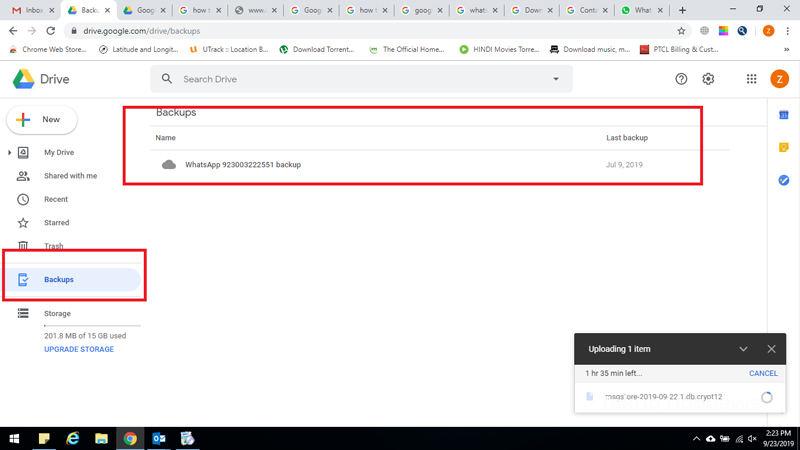Bookmark this page with the star icon
This screenshot has height=450, width=800.
[x=681, y=31]
